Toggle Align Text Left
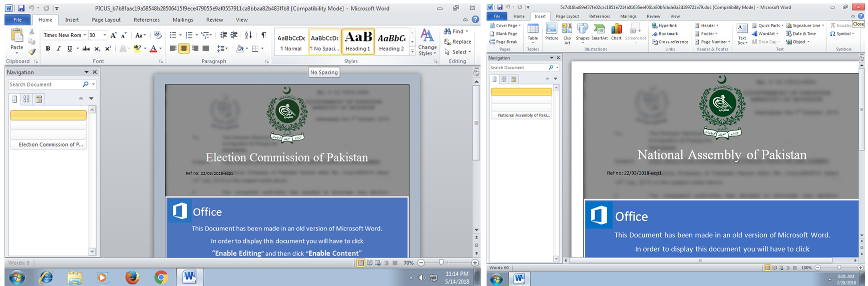Screen dimensions: 868x286 pyautogui.click(x=173, y=48)
